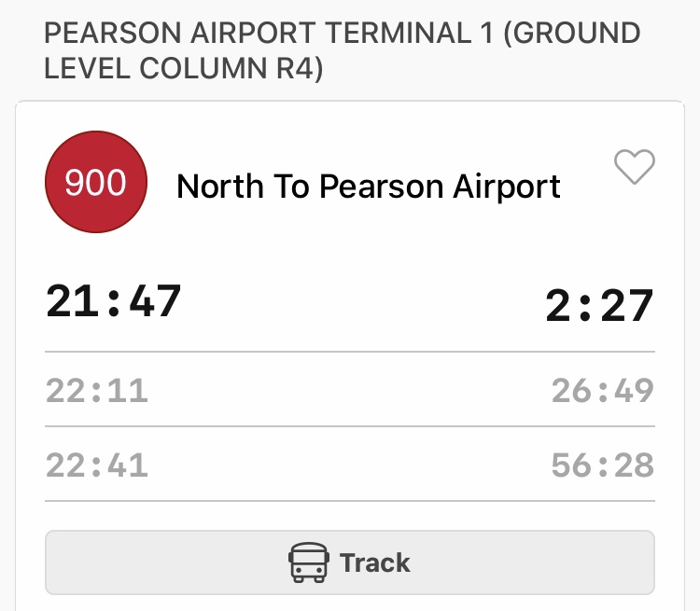Select the 2:27 countdown timer

pyautogui.click(x=599, y=306)
